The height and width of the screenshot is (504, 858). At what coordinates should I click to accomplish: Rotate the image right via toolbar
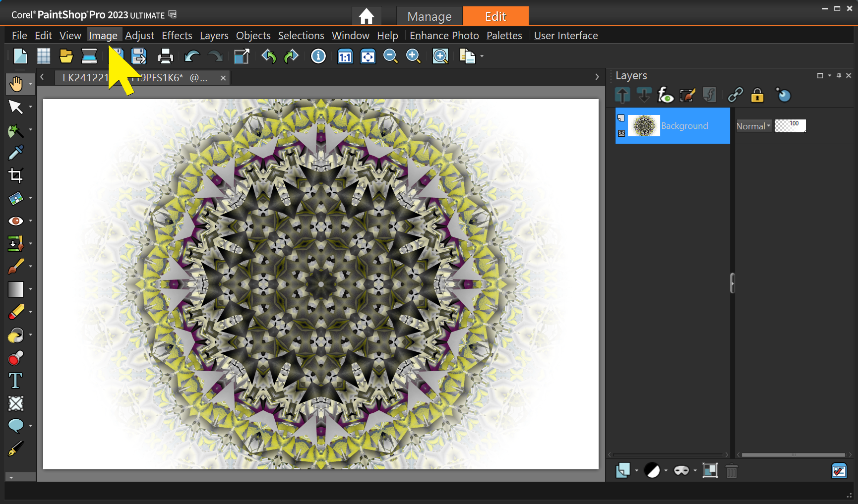pyautogui.click(x=291, y=56)
